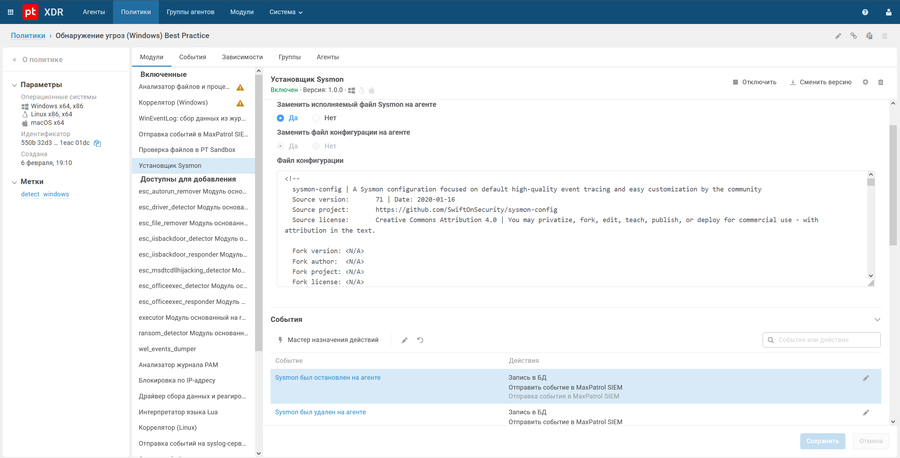Focus the Событие или действие search field
Image resolution: width=900 pixels, height=458 pixels.
click(x=821, y=340)
